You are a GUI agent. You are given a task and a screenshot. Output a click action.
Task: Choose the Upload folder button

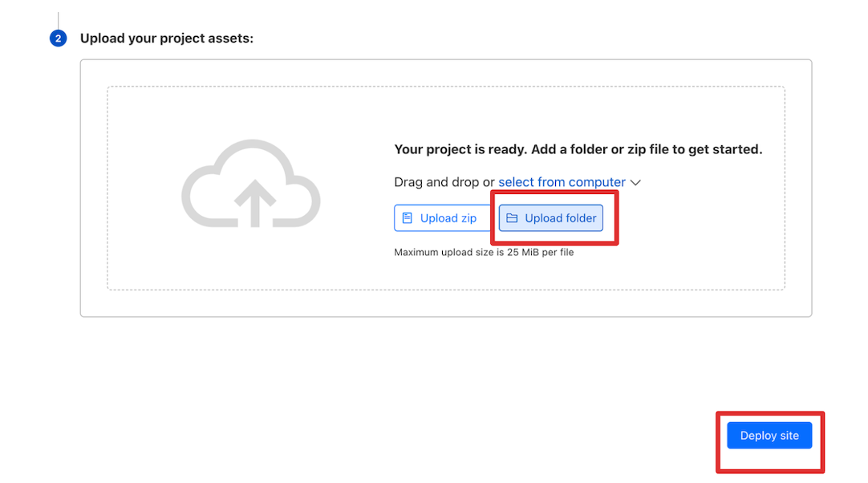pyautogui.click(x=551, y=218)
